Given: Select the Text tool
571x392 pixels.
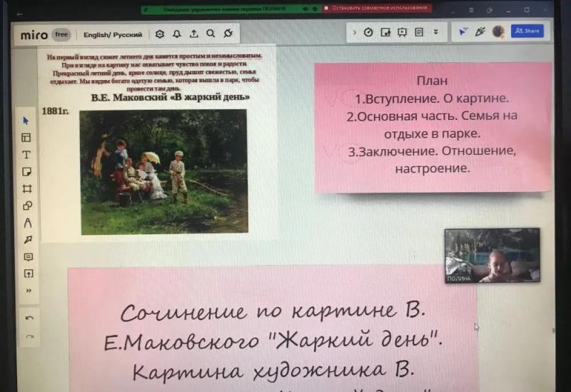Looking at the screenshot, I should (x=26, y=154).
